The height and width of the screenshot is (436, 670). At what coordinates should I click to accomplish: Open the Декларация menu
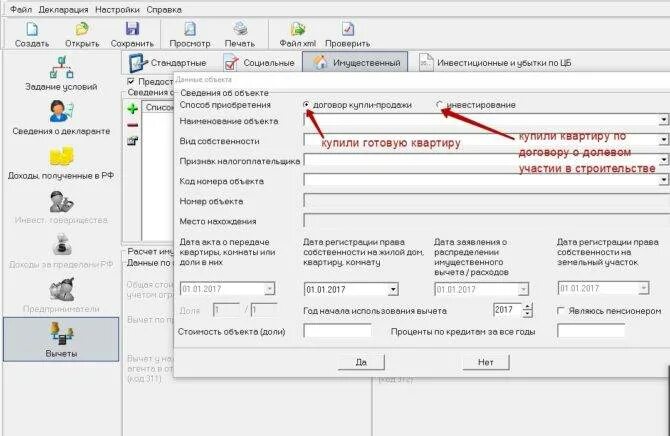pyautogui.click(x=63, y=9)
